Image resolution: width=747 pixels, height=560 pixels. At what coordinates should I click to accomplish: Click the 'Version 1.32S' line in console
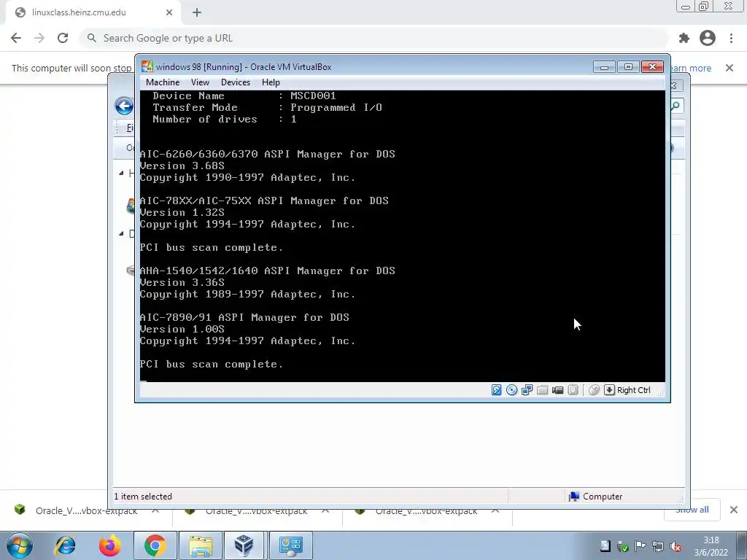[x=182, y=212]
